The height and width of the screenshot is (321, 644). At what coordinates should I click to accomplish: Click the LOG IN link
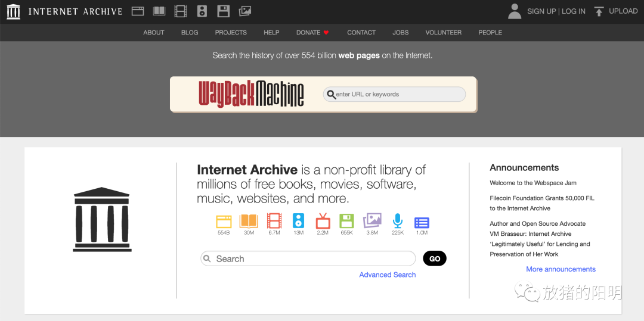[574, 11]
